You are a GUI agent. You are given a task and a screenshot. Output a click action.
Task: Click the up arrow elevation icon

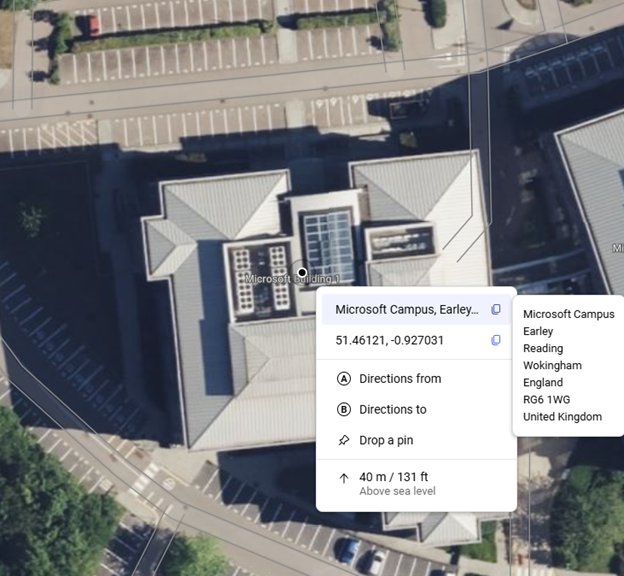pos(344,479)
